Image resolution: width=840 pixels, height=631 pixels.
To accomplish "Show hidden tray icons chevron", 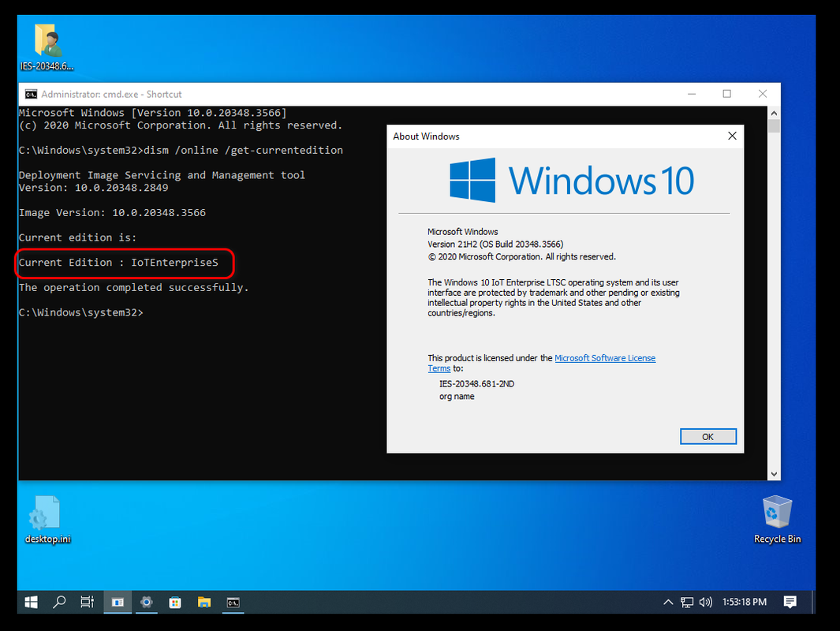I will click(x=668, y=602).
